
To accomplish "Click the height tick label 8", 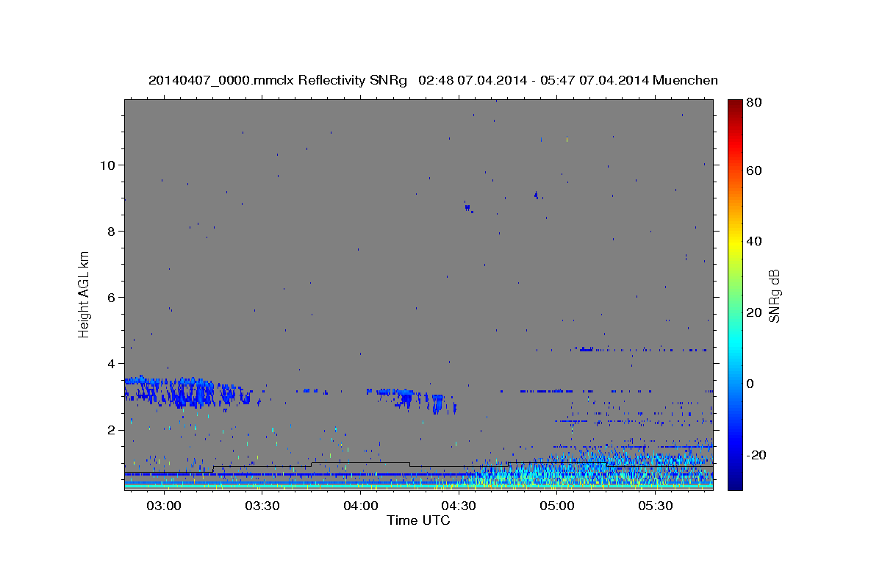I will pyautogui.click(x=111, y=232).
